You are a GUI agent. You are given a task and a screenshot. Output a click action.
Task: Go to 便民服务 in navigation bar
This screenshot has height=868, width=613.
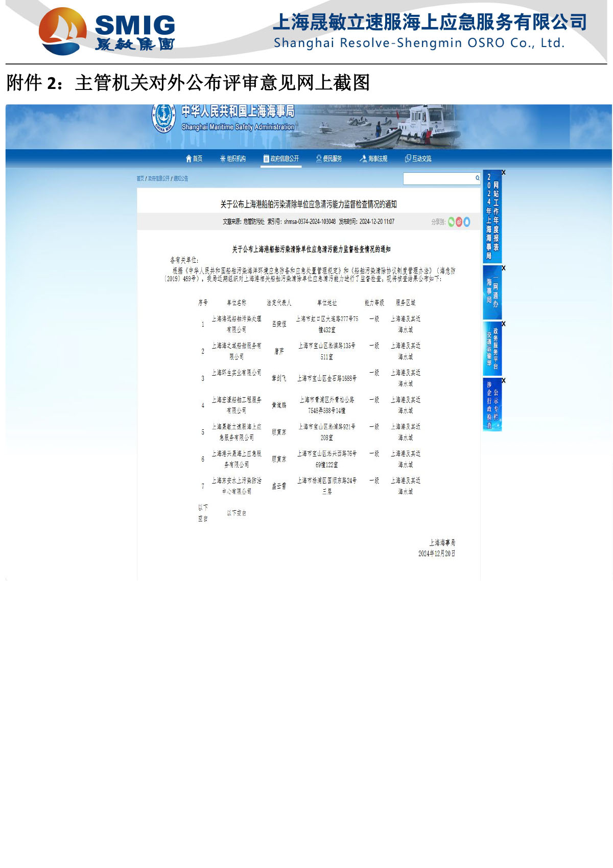pyautogui.click(x=329, y=159)
